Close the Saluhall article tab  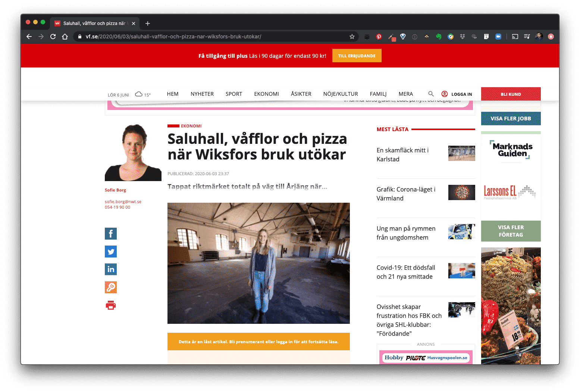134,23
